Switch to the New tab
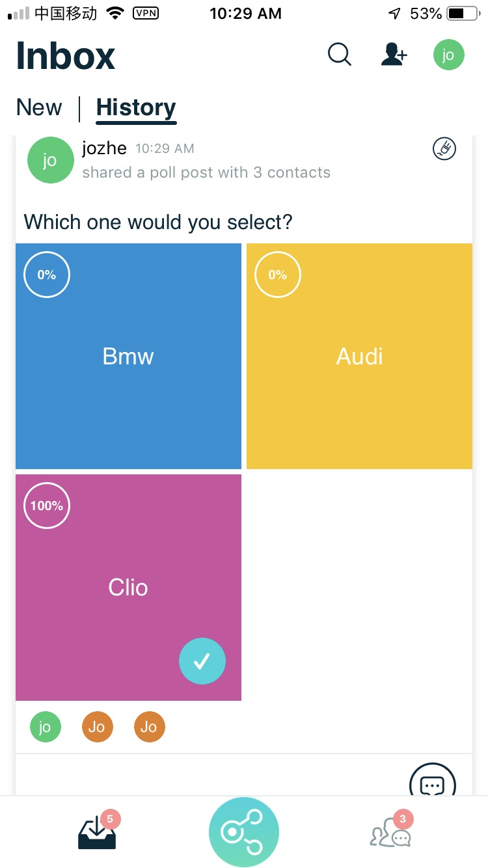The height and width of the screenshot is (868, 488). [x=39, y=107]
